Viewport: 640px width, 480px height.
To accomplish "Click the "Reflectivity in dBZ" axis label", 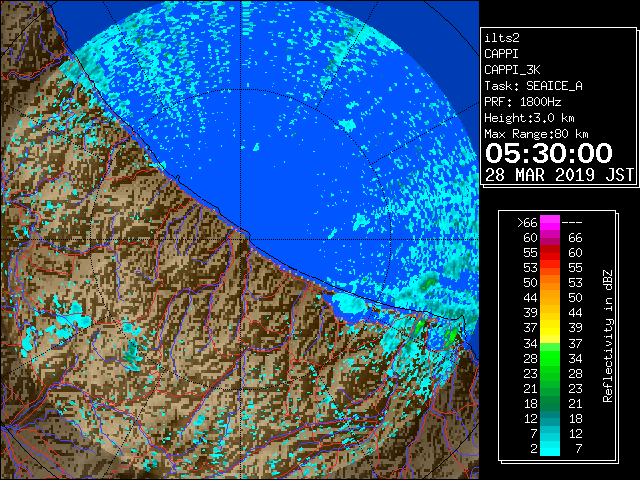I will [x=608, y=336].
